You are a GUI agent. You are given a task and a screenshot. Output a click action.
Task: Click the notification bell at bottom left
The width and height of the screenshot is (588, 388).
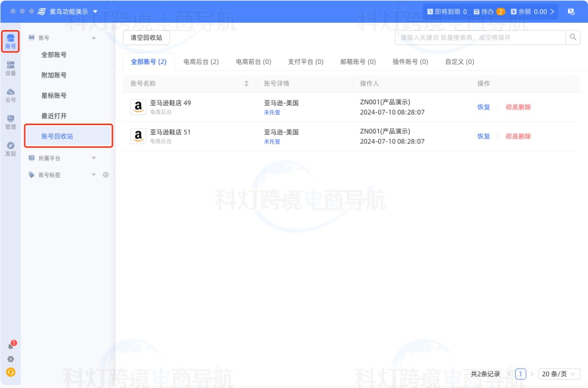[x=11, y=345]
